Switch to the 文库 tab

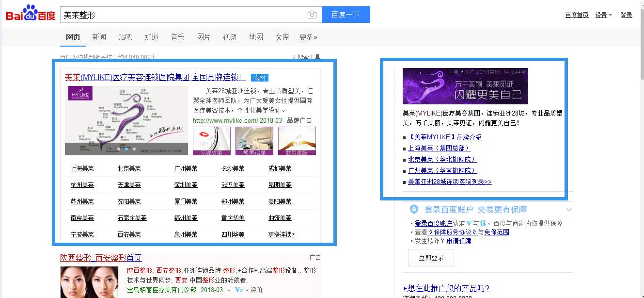[x=282, y=37]
